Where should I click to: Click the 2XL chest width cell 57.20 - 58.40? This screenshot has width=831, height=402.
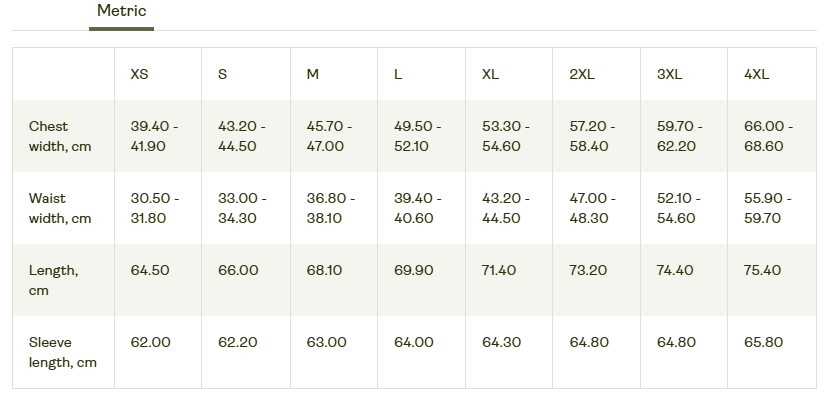(593, 136)
